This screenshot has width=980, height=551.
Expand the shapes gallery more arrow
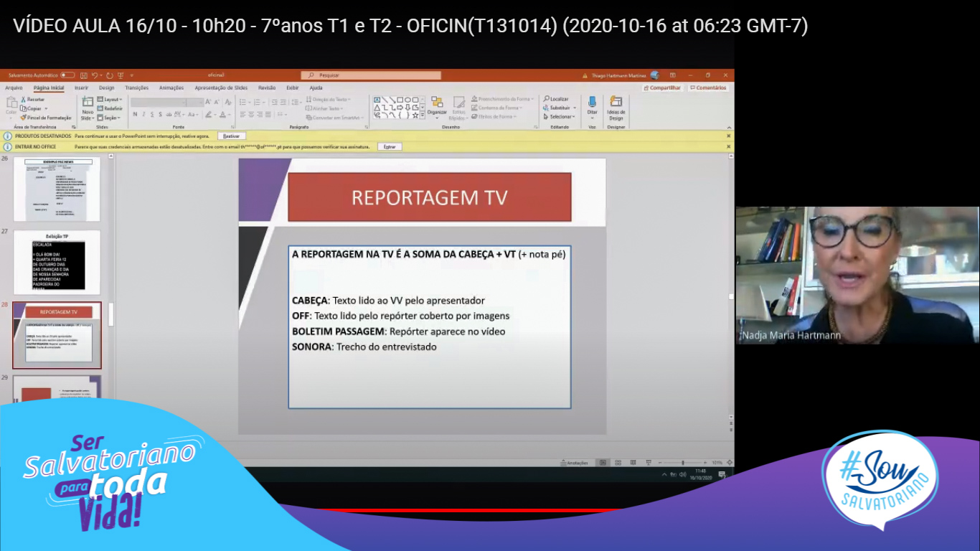(423, 116)
